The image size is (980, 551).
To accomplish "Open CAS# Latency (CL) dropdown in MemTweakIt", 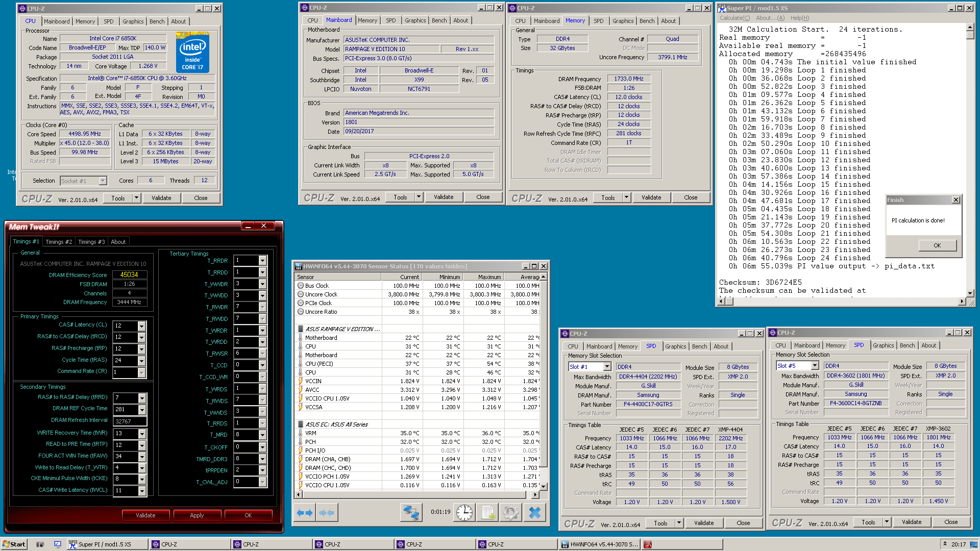I will (x=142, y=325).
